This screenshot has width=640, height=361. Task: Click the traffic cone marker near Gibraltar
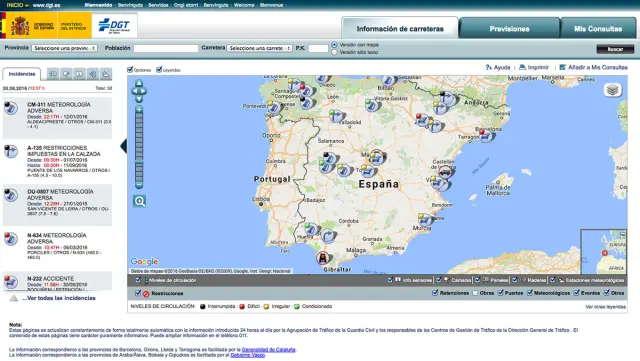(323, 258)
